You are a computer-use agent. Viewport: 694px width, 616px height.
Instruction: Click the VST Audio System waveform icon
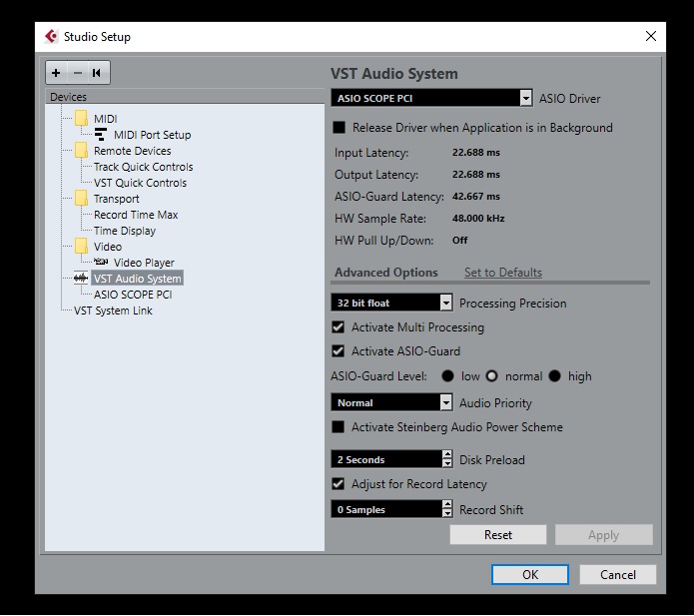[81, 279]
